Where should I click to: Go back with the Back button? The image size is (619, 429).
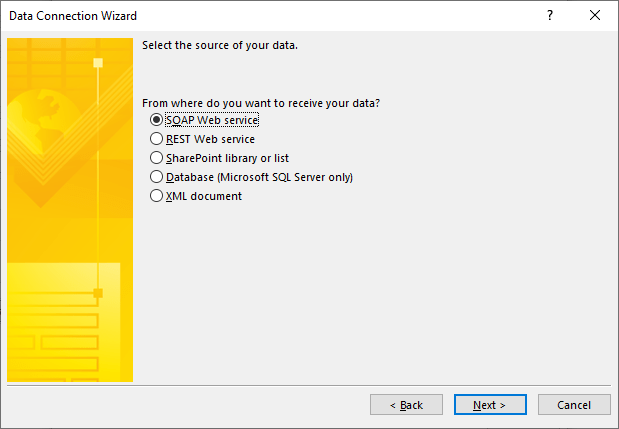coord(406,405)
